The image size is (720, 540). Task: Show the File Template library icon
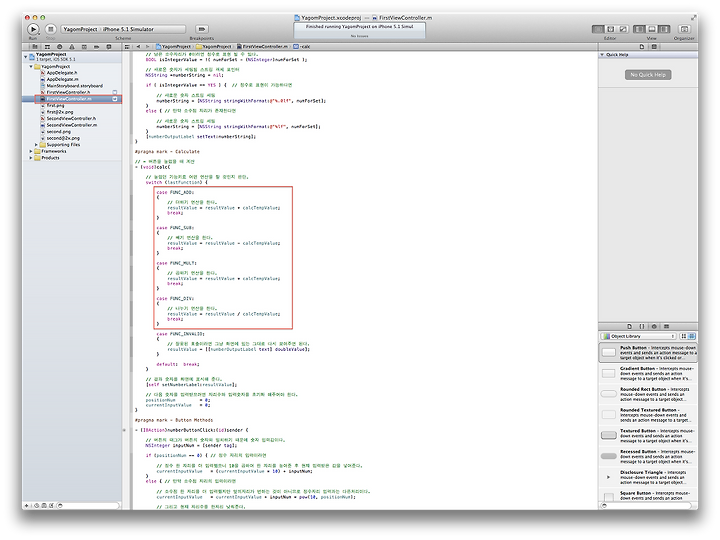630,326
